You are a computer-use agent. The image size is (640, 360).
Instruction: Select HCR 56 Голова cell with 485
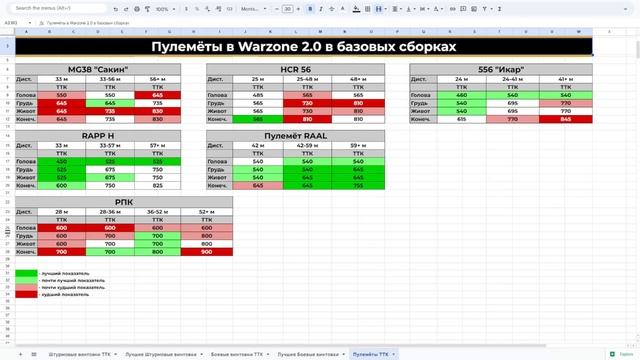pyautogui.click(x=258, y=95)
